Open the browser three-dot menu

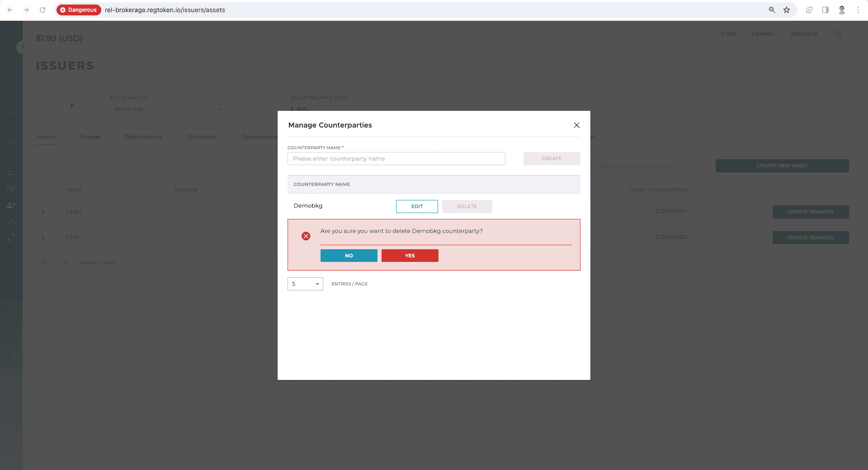coord(858,10)
